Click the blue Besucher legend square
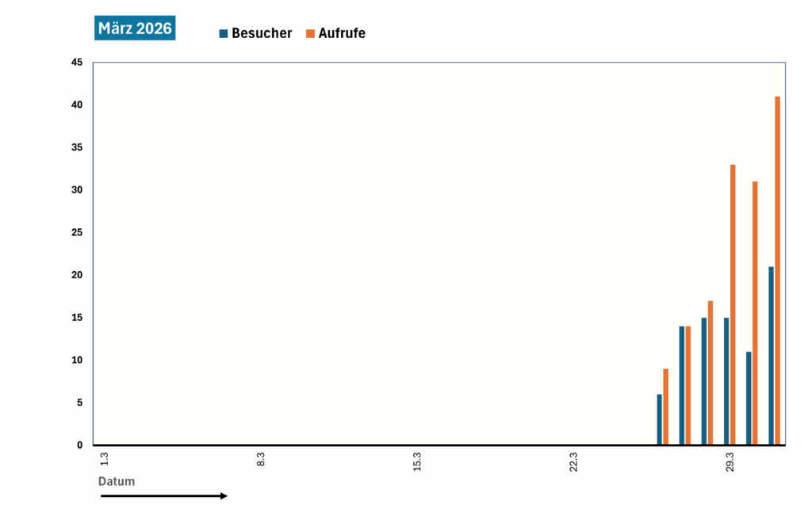This screenshot has height=524, width=812. pyautogui.click(x=224, y=33)
